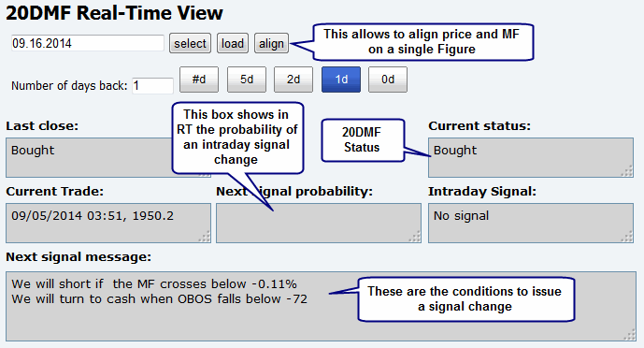This screenshot has height=348, width=644.
Task: Click the empty Next signal probability box
Action: pyautogui.click(x=319, y=223)
